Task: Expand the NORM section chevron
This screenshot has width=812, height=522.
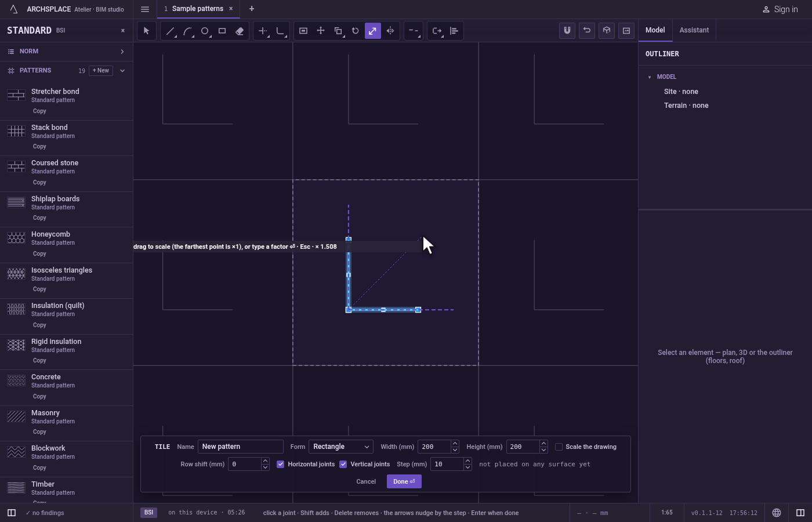Action: (122, 52)
